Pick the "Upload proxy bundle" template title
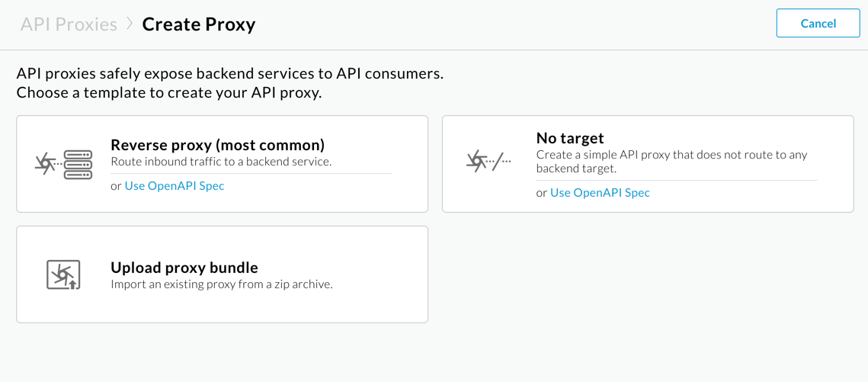 click(x=184, y=268)
